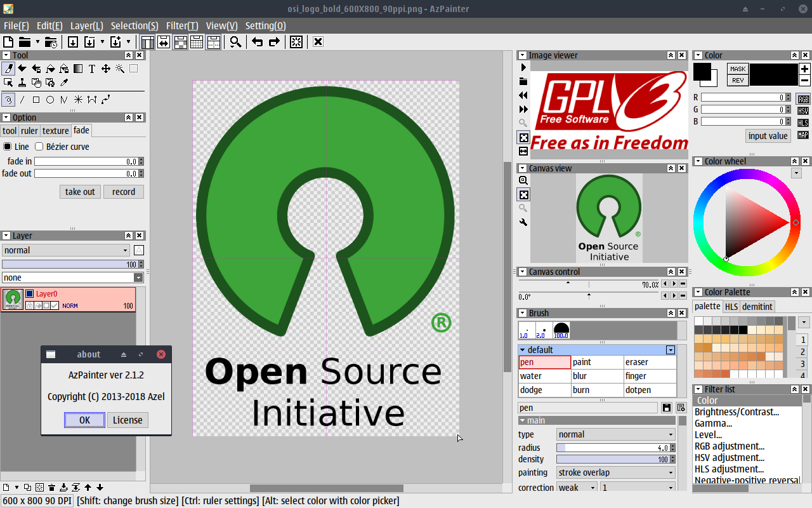The width and height of the screenshot is (812, 508).
Task: Click OK in the about dialog
Action: coord(84,420)
